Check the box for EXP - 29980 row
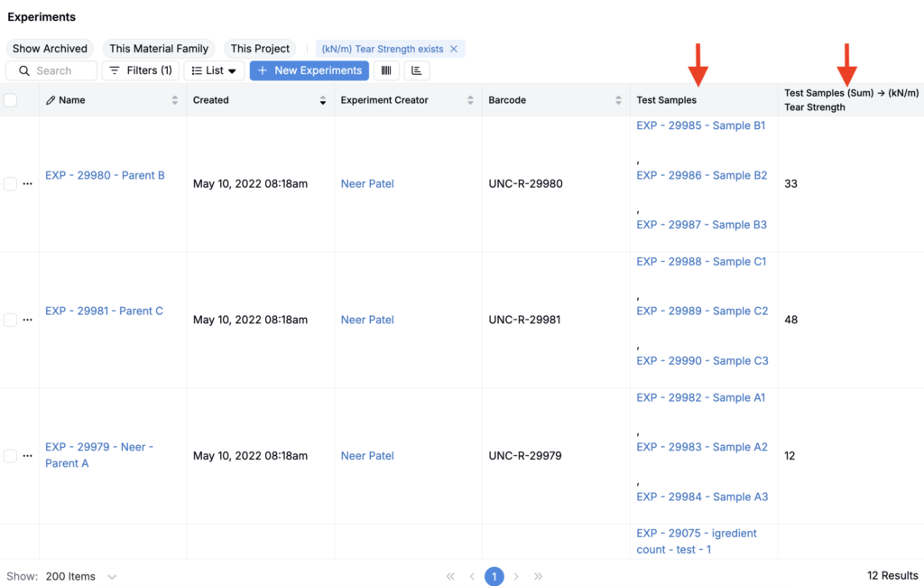 tap(11, 183)
